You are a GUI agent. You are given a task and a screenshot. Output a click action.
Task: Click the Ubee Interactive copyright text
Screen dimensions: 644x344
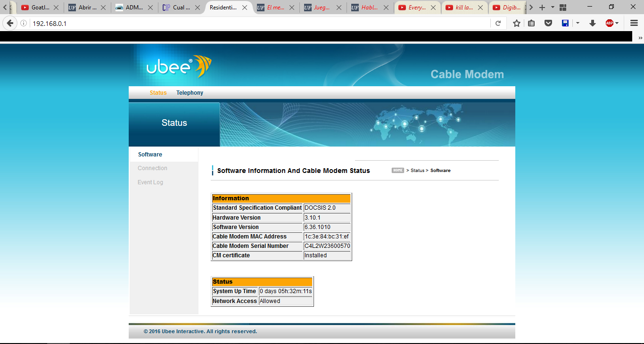pos(200,331)
